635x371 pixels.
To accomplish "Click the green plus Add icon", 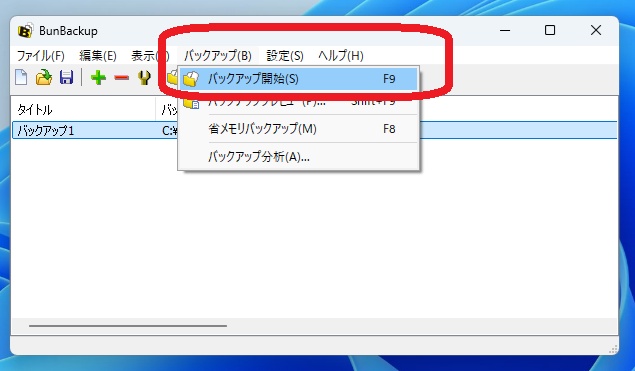I will click(x=98, y=77).
